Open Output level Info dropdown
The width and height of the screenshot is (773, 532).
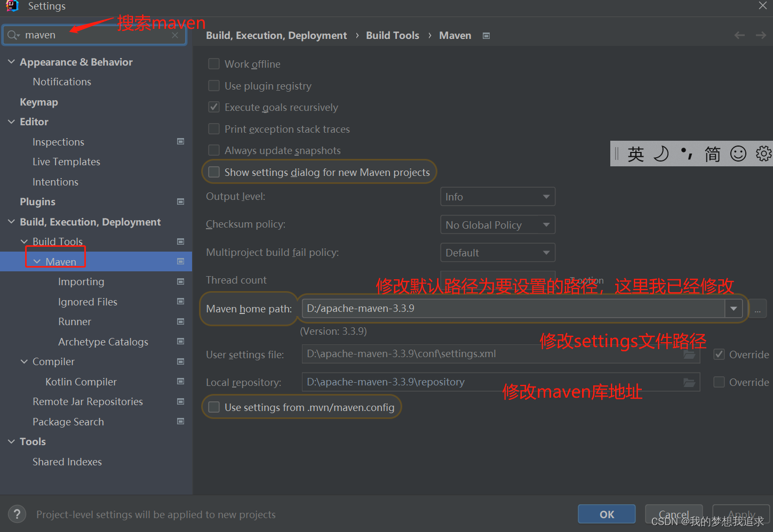click(498, 197)
